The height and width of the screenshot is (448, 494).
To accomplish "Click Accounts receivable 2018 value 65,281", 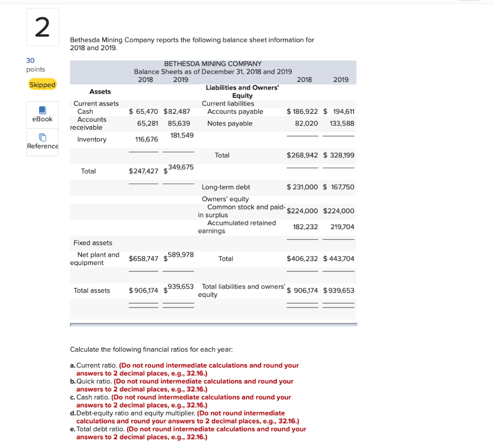I will click(x=148, y=124).
